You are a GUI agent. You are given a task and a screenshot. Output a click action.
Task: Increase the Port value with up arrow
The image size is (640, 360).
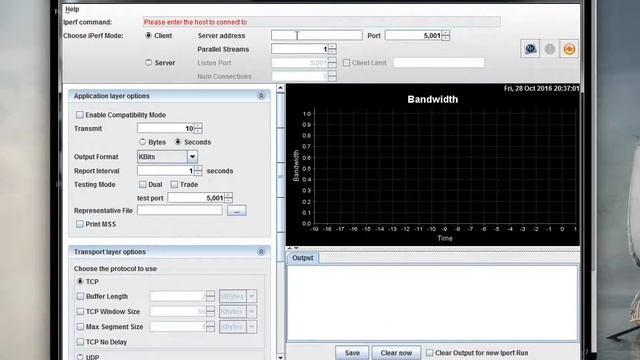tap(446, 33)
